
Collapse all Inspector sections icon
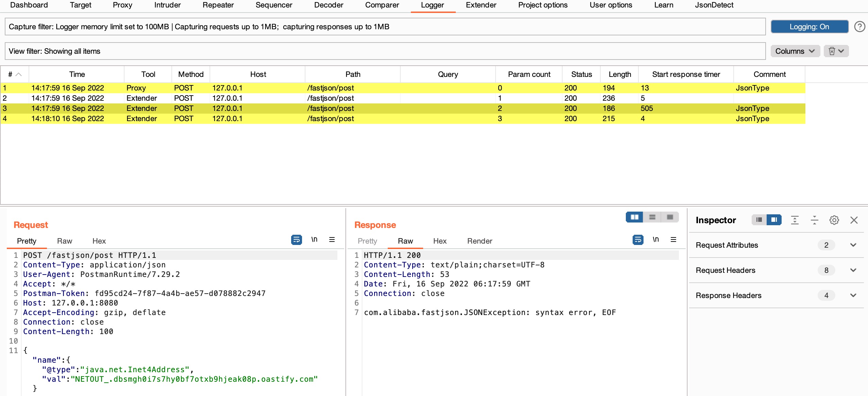click(x=815, y=220)
